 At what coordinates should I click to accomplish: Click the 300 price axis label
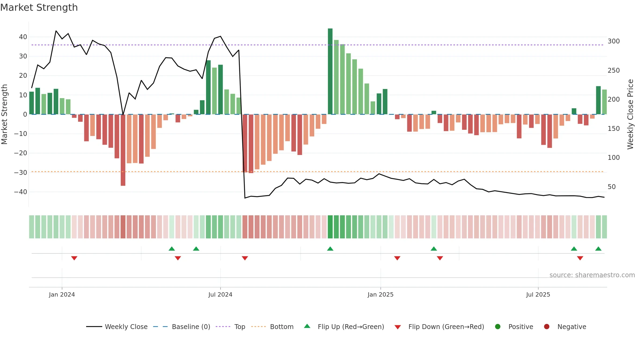click(614, 41)
